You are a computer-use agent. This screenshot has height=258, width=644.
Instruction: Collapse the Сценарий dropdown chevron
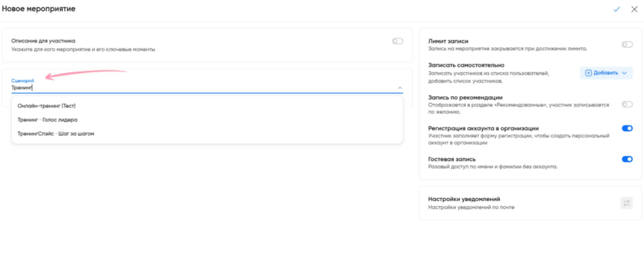400,88
